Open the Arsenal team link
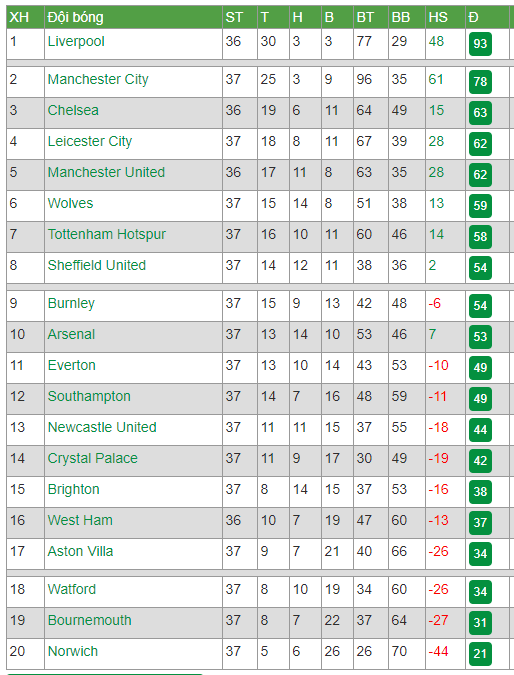This screenshot has width=514, height=675. 71,334
